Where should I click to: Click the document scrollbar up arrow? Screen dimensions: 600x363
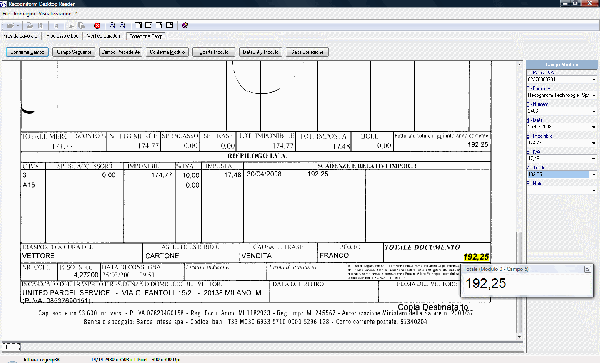coord(519,64)
